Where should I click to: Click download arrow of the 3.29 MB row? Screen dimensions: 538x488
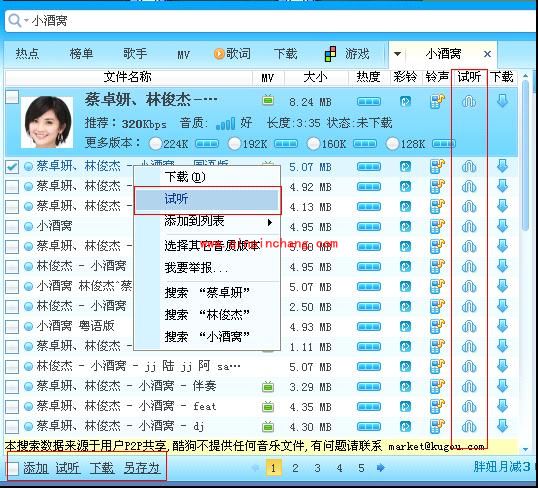click(502, 386)
